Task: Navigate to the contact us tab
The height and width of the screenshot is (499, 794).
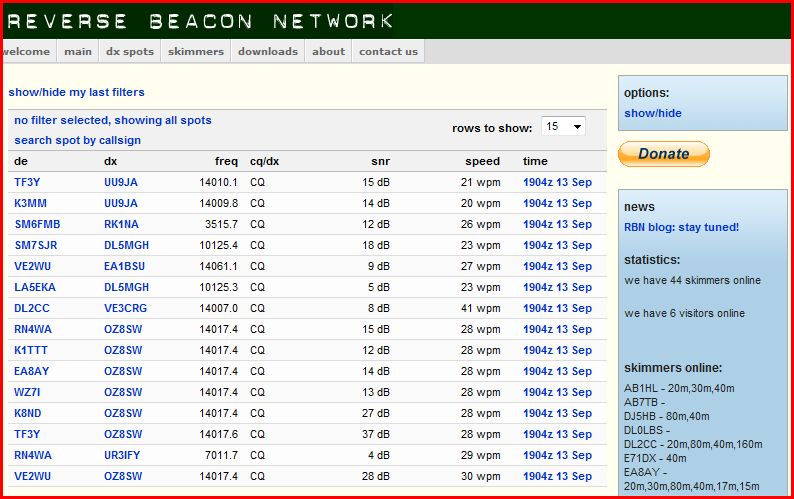Action: tap(388, 51)
